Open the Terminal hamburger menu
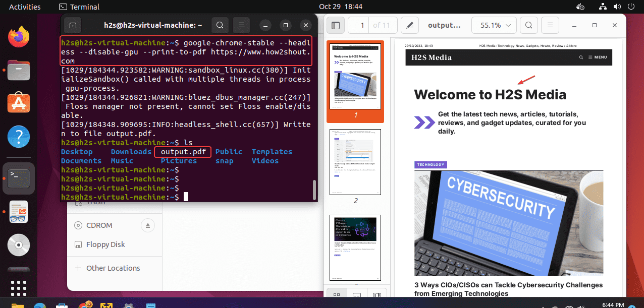This screenshot has width=644, height=308. point(242,25)
